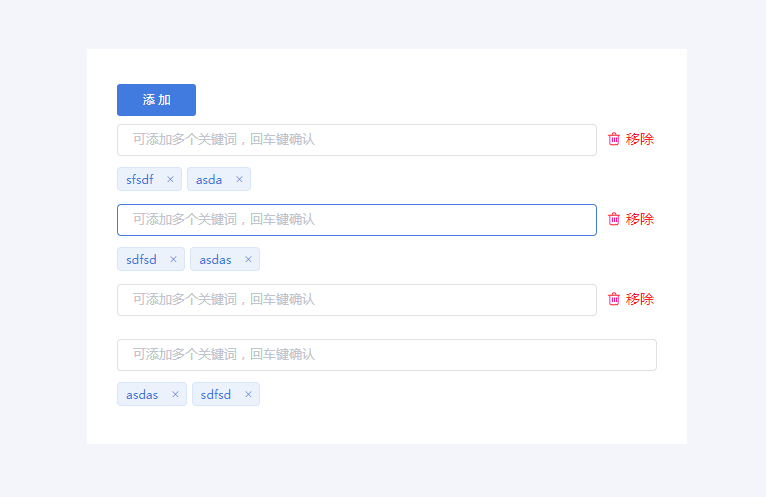The width and height of the screenshot is (766, 497).
Task: Focus the keyword input above sfsdf tag
Action: pyautogui.click(x=357, y=140)
